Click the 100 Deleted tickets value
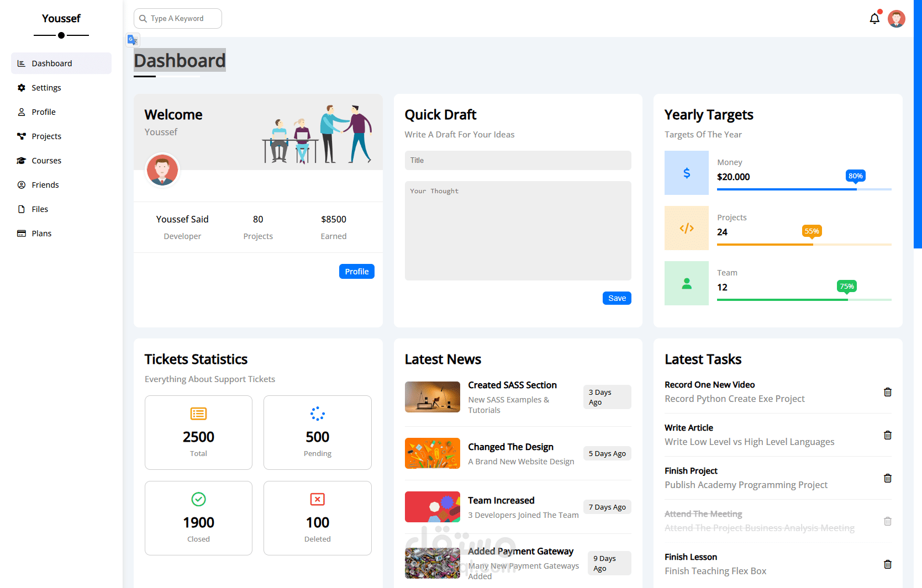This screenshot has height=588, width=922. tap(318, 523)
